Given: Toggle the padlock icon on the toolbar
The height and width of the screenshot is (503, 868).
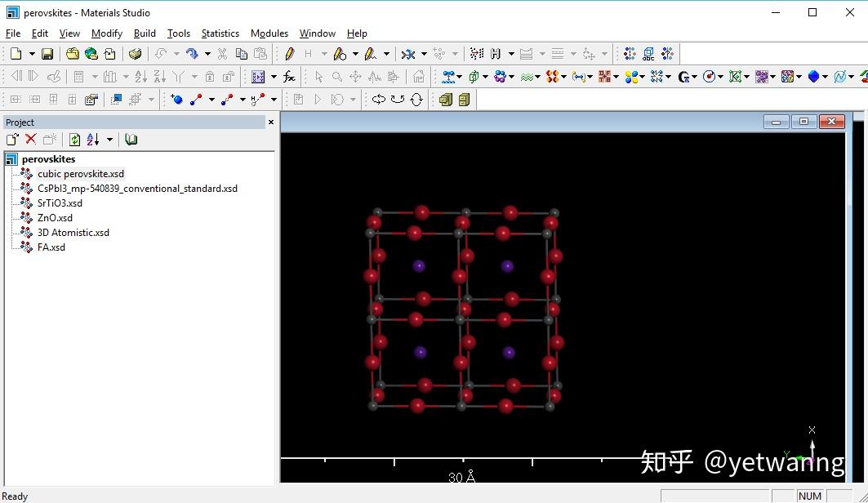Looking at the screenshot, I should pyautogui.click(x=210, y=76).
